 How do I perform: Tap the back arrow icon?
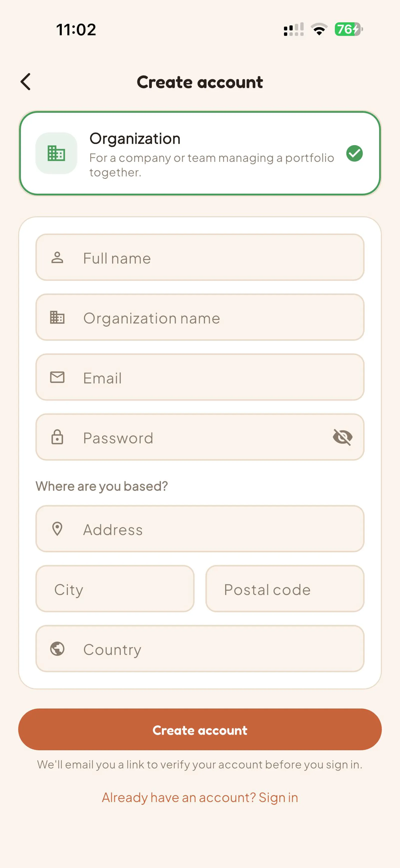tap(26, 82)
